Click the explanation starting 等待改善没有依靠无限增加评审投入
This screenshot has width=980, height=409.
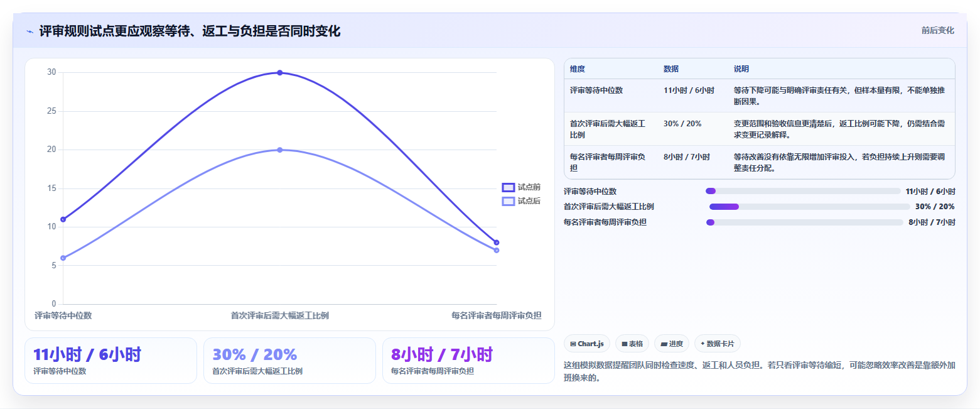839,163
